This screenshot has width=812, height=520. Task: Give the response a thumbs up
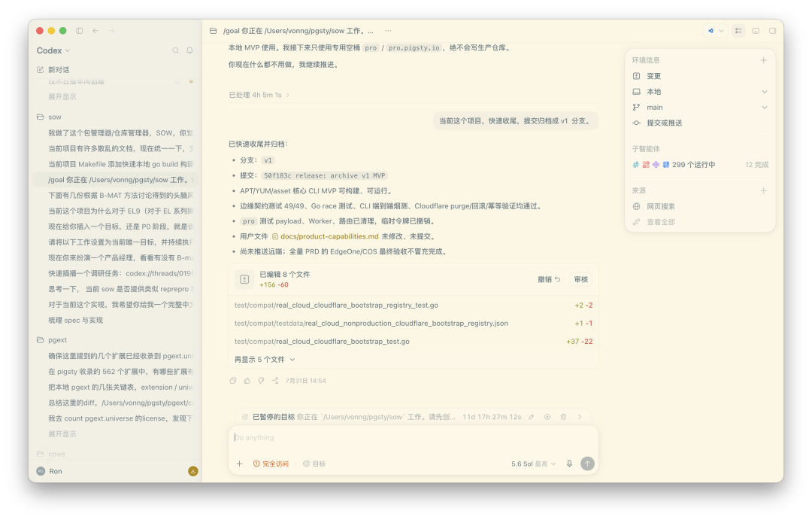click(247, 381)
